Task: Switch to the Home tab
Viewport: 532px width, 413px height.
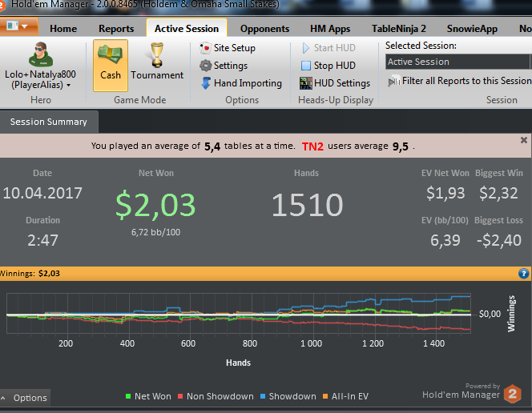Action: click(x=63, y=29)
